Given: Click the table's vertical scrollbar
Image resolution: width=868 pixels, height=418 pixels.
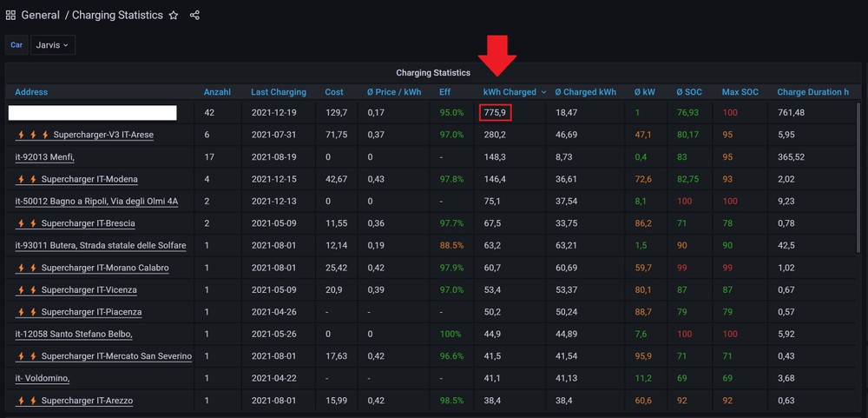Looking at the screenshot, I should click(x=858, y=177).
